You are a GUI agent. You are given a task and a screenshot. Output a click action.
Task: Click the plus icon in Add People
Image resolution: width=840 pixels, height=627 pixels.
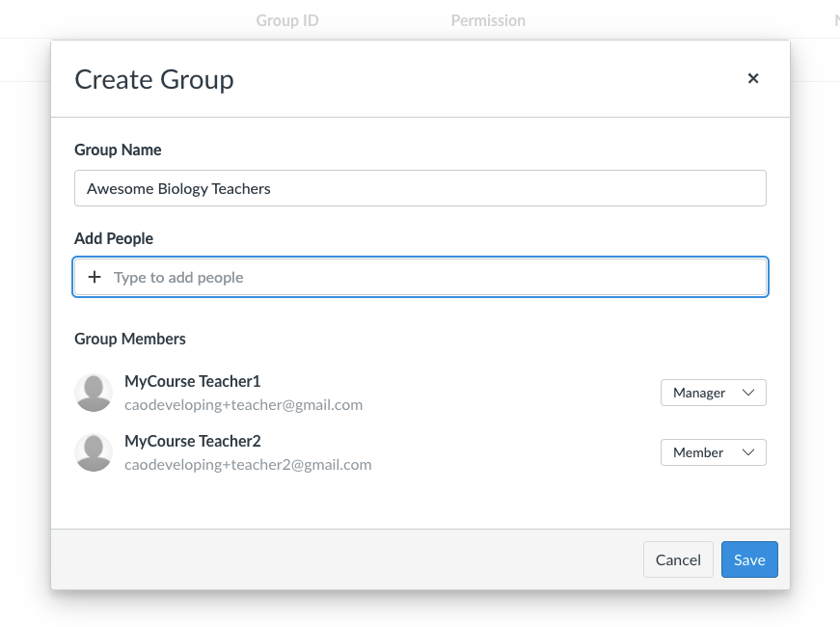coord(95,278)
